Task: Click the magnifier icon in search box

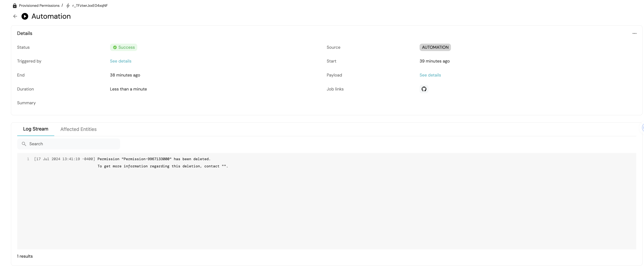Action: 24,144
